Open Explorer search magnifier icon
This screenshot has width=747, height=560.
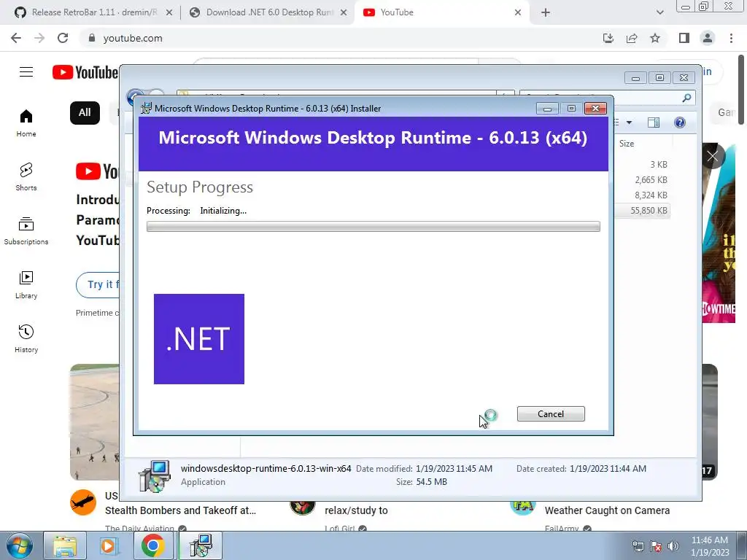point(686,98)
